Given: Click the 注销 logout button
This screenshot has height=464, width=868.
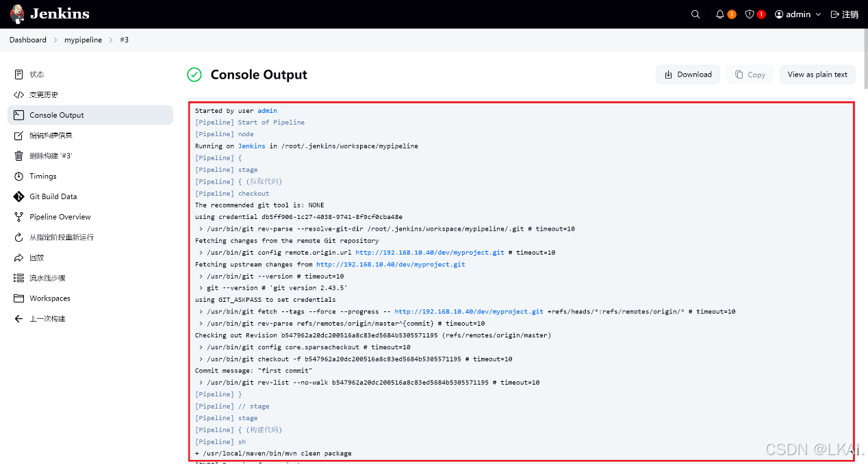Looking at the screenshot, I should (x=844, y=14).
